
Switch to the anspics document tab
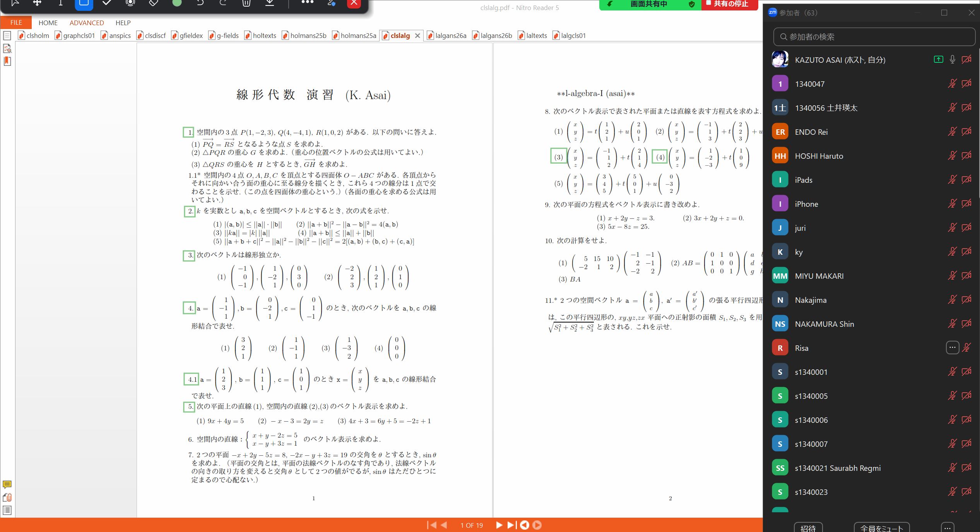116,36
